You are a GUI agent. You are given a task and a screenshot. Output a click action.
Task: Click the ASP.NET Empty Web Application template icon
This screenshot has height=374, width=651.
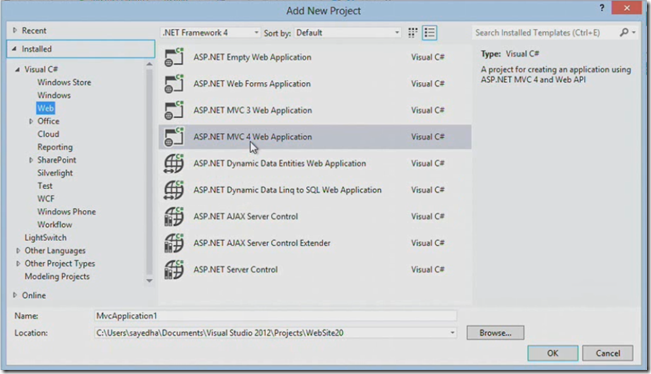(174, 57)
